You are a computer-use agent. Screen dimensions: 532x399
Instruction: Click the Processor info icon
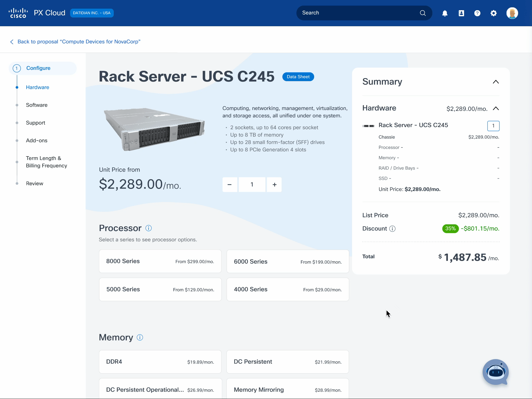pyautogui.click(x=149, y=228)
